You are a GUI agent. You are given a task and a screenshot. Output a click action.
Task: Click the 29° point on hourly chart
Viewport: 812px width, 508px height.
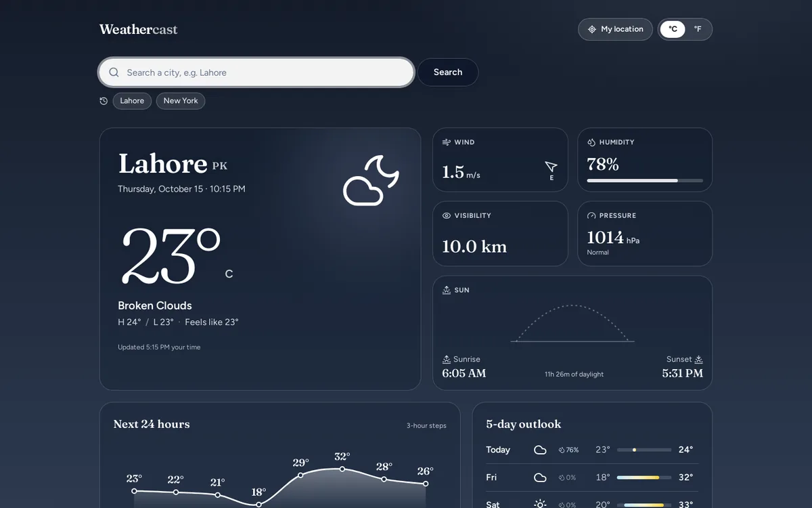300,475
